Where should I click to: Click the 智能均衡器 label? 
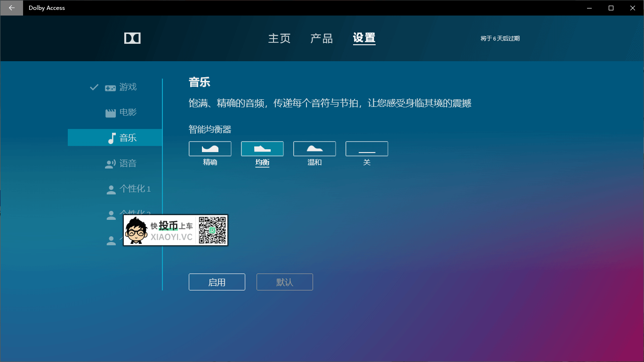pos(210,129)
